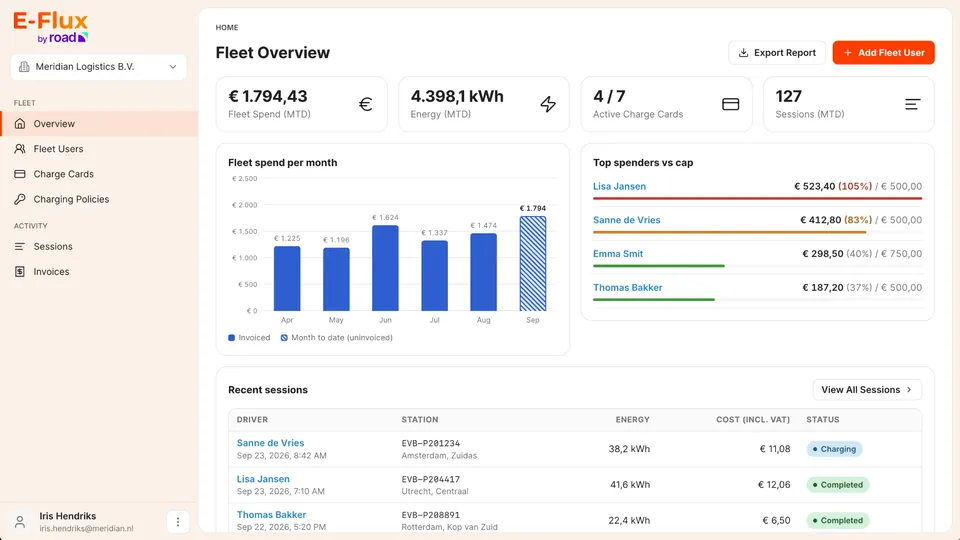Click the View All Sessions button

click(867, 389)
